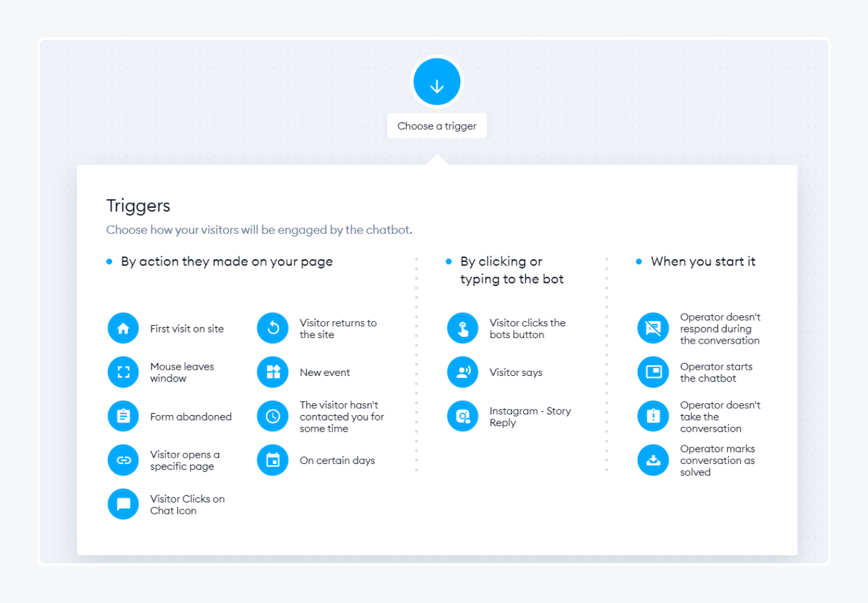This screenshot has width=868, height=603.
Task: Choose 'First visit on site' text
Action: [x=187, y=329]
